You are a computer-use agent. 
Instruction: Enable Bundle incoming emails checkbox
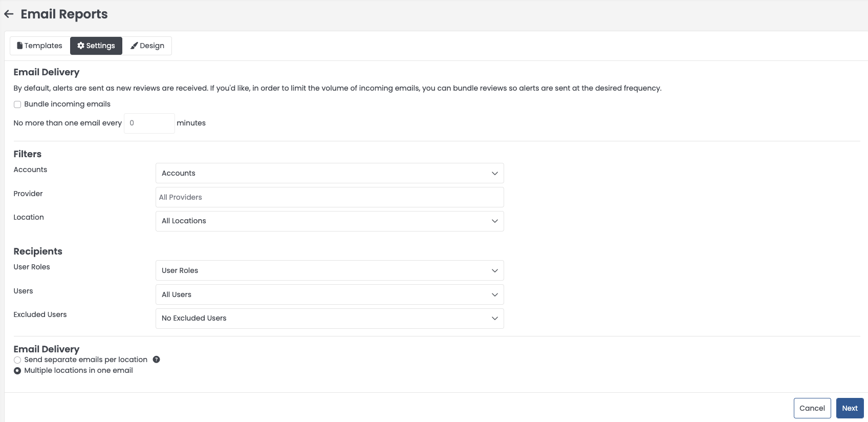point(17,104)
